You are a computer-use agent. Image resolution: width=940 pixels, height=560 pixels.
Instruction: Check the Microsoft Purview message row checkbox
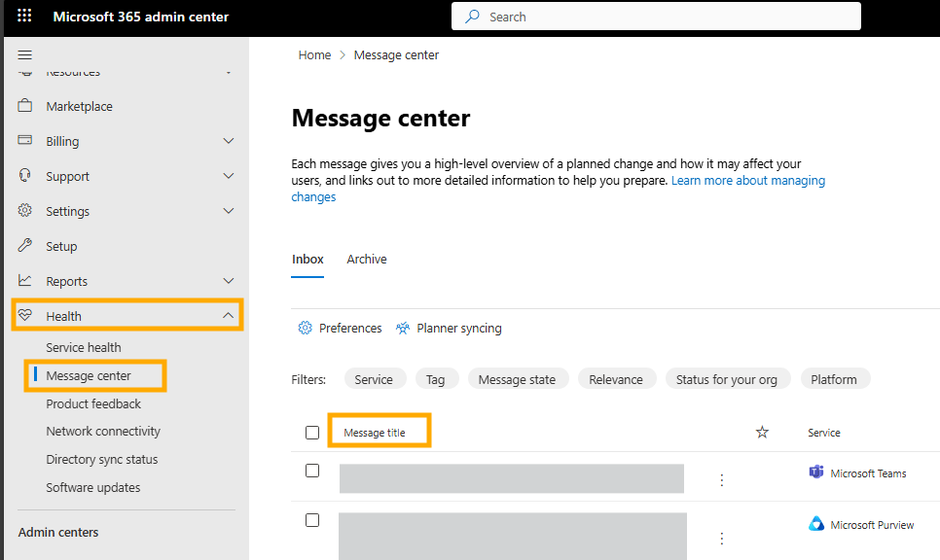(x=312, y=520)
